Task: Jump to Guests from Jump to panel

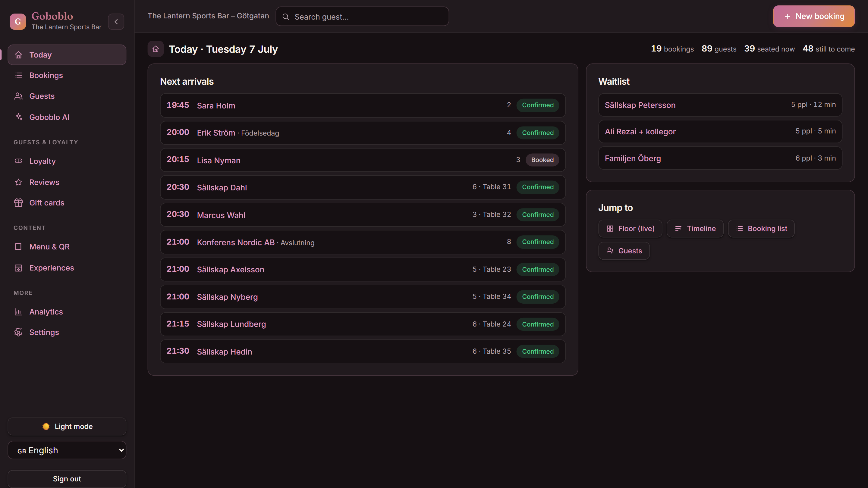Action: (624, 251)
